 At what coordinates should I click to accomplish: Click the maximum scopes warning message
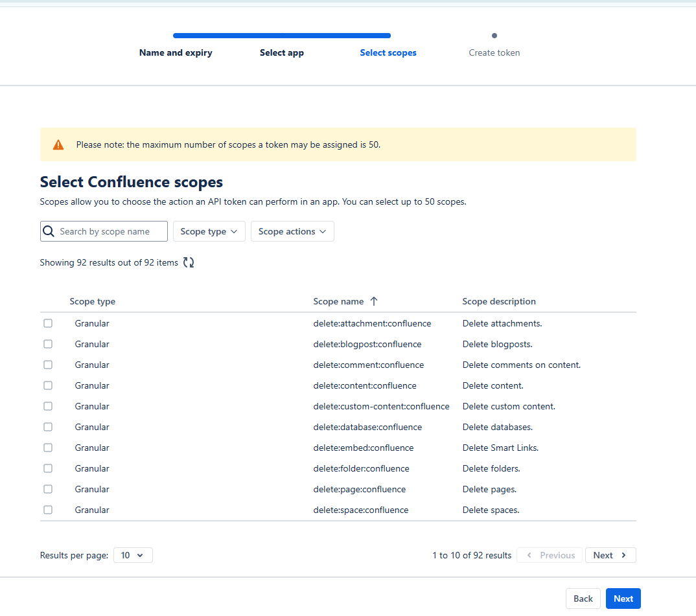[x=228, y=144]
